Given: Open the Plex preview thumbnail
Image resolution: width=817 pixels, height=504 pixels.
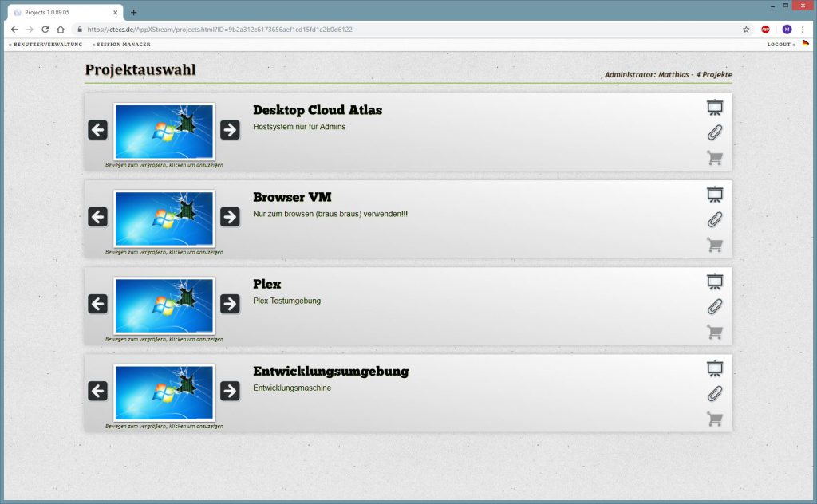Looking at the screenshot, I should click(x=164, y=305).
